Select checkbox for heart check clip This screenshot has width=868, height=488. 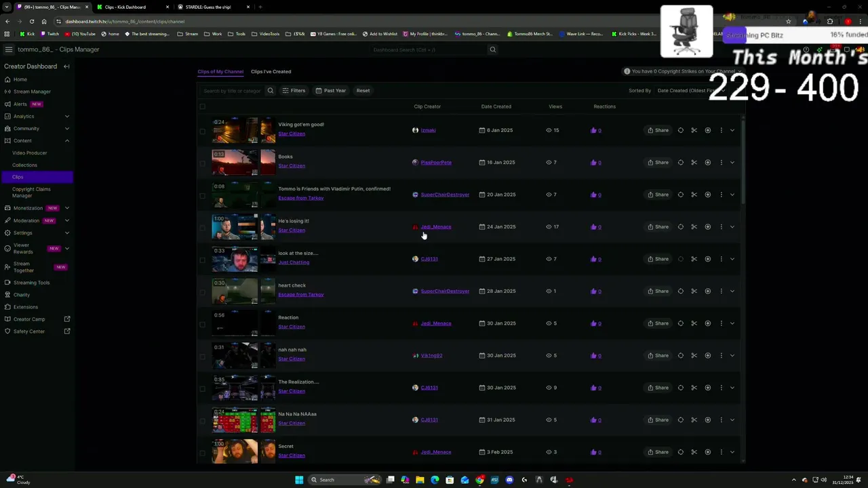click(202, 292)
